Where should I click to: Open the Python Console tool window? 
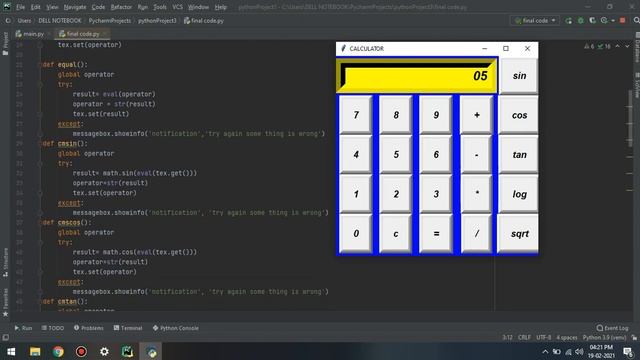point(176,328)
